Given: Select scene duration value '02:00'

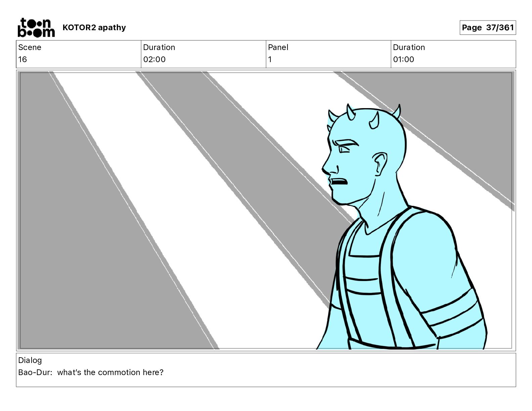Looking at the screenshot, I should point(154,59).
